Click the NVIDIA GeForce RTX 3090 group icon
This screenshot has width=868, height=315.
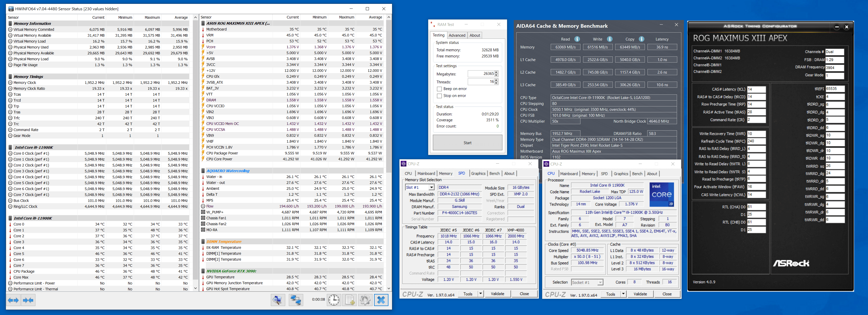point(203,271)
